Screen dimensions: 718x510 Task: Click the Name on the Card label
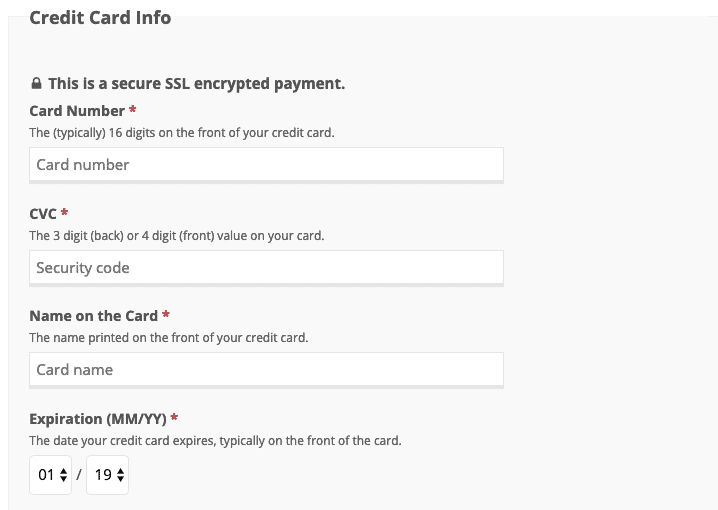click(x=93, y=316)
